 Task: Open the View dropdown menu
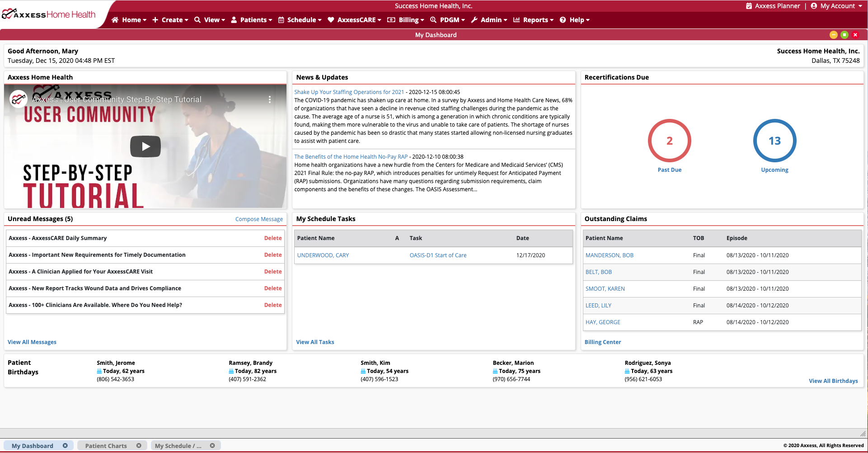[x=210, y=20]
